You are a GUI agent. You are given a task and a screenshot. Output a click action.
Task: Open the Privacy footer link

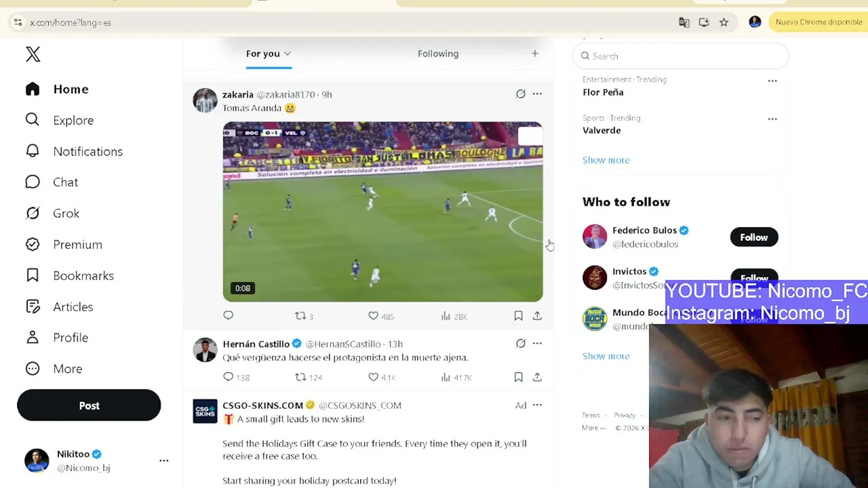point(625,415)
